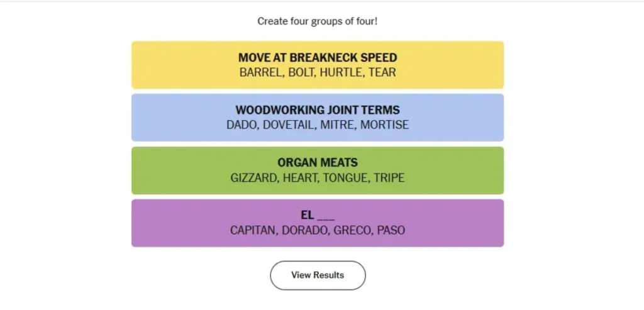Click the word DORADO in purple group
644x310 pixels.
[304, 231]
